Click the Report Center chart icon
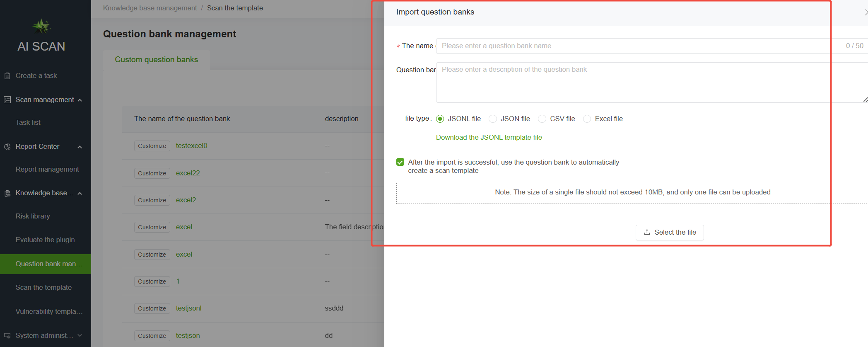 click(x=7, y=147)
